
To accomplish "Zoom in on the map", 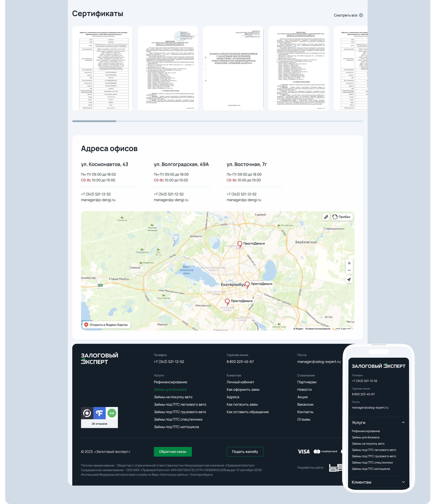I will [x=349, y=263].
